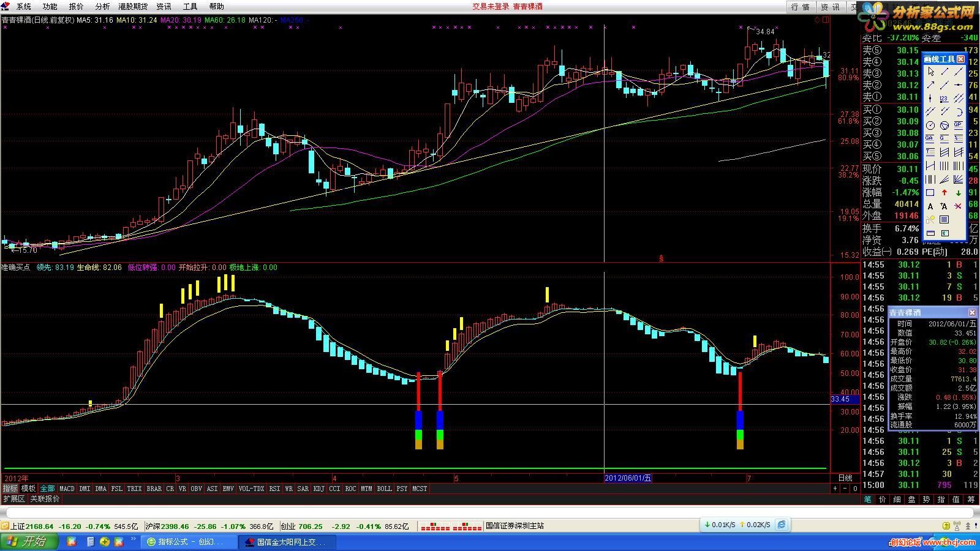Switch to the 值 tab in quote panel
Screen dimensions: 980x551
(956, 500)
